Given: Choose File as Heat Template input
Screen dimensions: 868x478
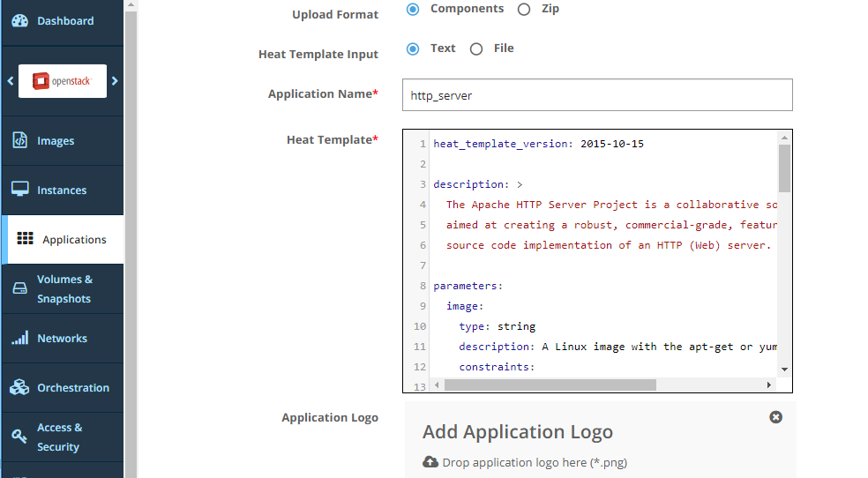Looking at the screenshot, I should [x=476, y=49].
